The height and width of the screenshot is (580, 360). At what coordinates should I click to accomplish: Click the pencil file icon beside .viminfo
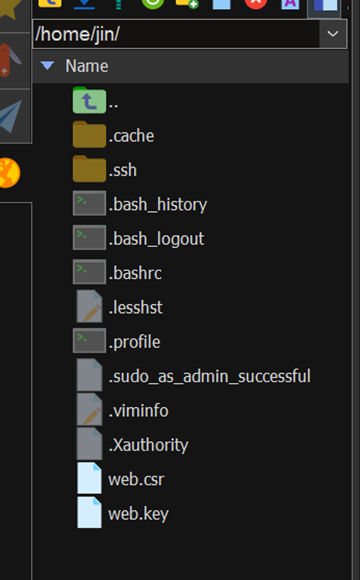point(89,409)
